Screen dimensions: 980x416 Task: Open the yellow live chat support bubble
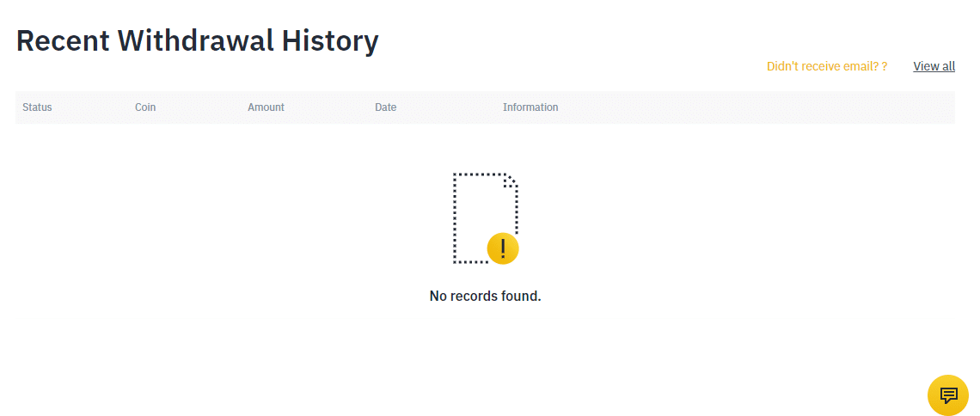point(948,395)
